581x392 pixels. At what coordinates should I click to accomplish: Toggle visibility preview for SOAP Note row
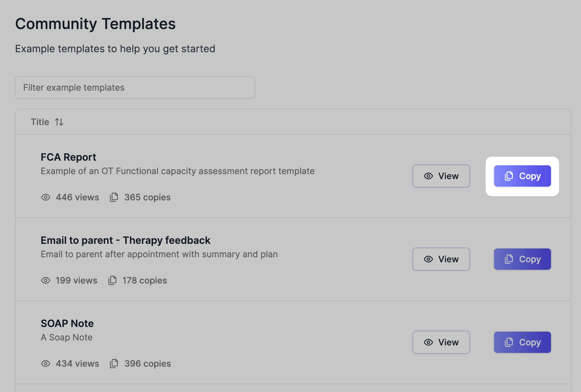(441, 342)
